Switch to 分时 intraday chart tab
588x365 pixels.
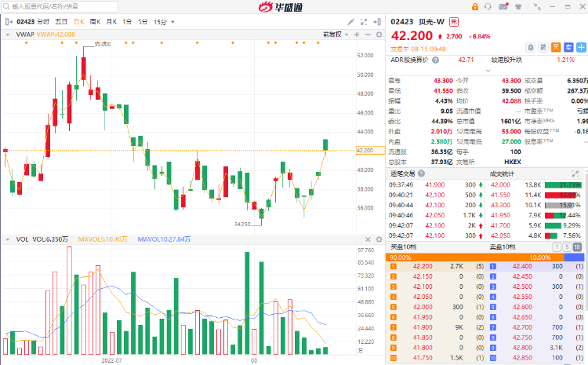[x=43, y=21]
